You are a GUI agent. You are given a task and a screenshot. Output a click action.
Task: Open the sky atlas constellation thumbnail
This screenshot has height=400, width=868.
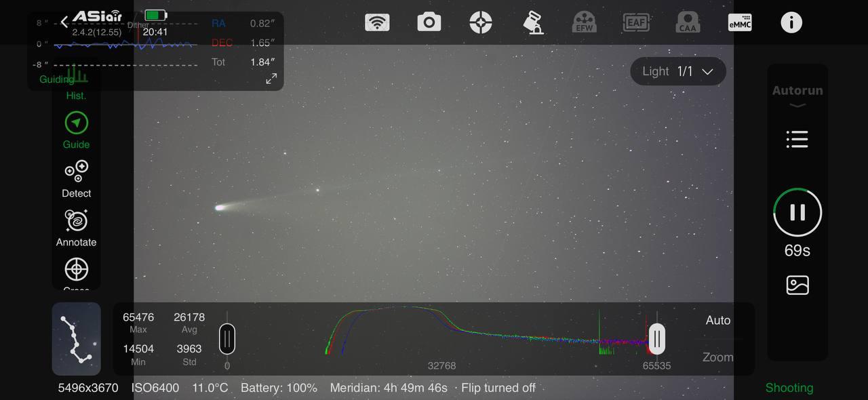76,339
